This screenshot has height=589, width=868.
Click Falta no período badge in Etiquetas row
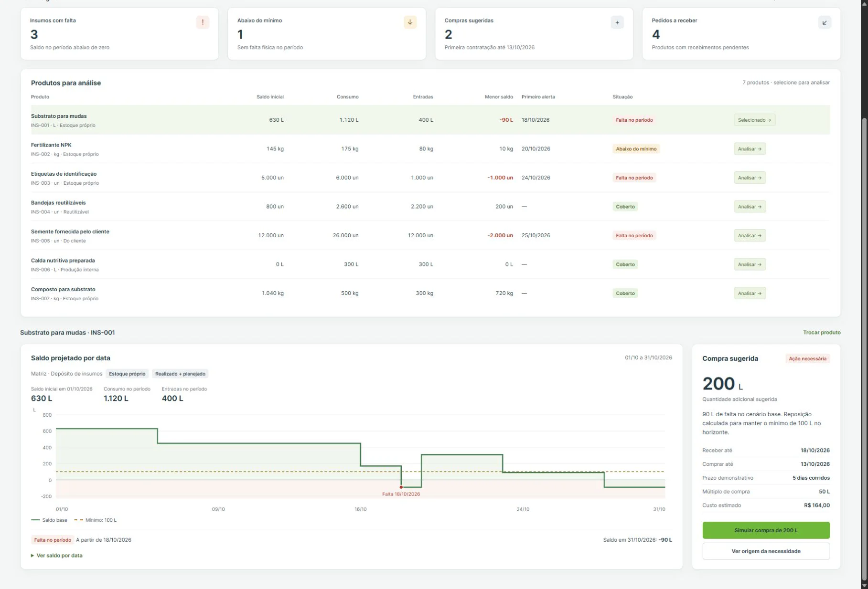(634, 178)
